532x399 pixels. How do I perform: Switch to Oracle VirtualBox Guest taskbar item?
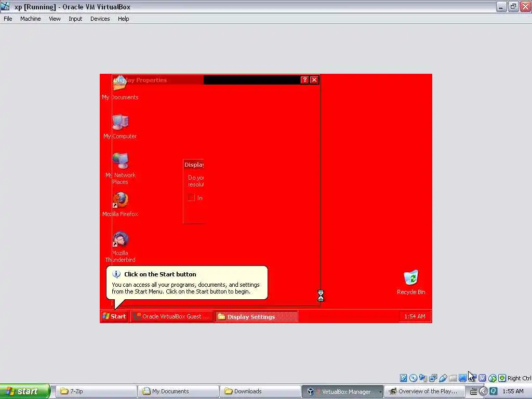tap(172, 316)
